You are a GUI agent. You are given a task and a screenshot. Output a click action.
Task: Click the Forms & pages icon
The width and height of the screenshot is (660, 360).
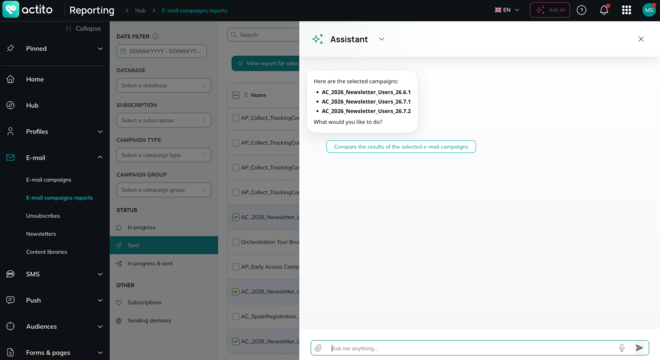pyautogui.click(x=11, y=352)
